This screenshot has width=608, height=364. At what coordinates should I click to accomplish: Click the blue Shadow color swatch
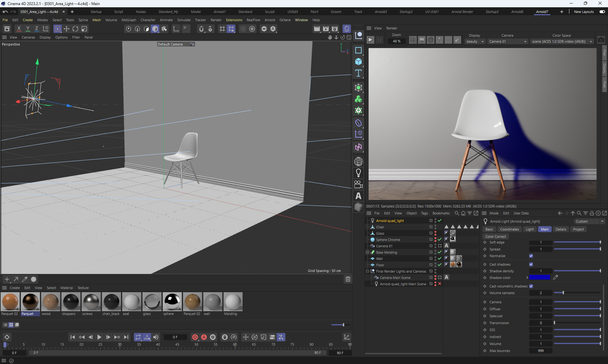(540, 278)
